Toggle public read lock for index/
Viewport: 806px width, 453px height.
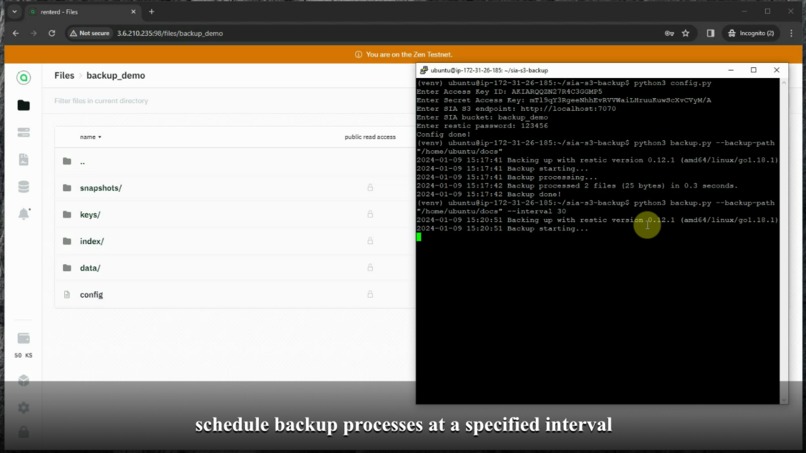370,241
